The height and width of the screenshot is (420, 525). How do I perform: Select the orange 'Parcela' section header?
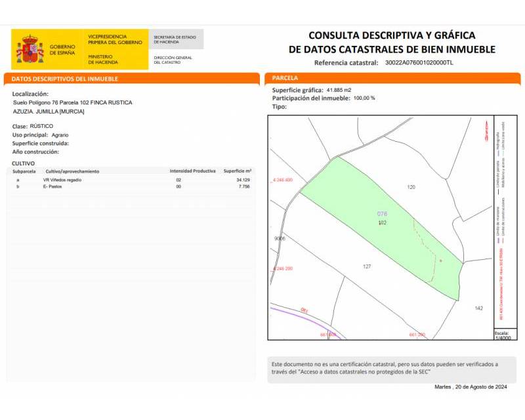tap(285, 78)
